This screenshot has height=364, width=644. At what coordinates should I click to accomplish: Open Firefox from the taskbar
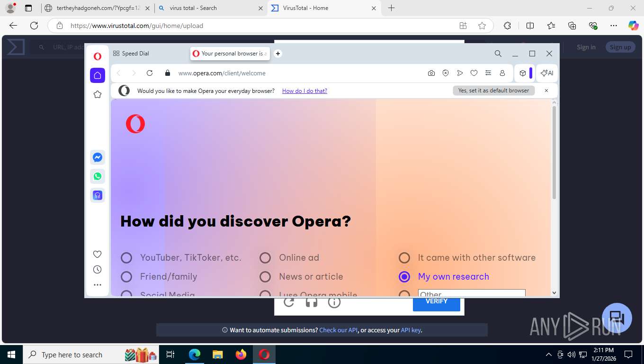pos(241,355)
